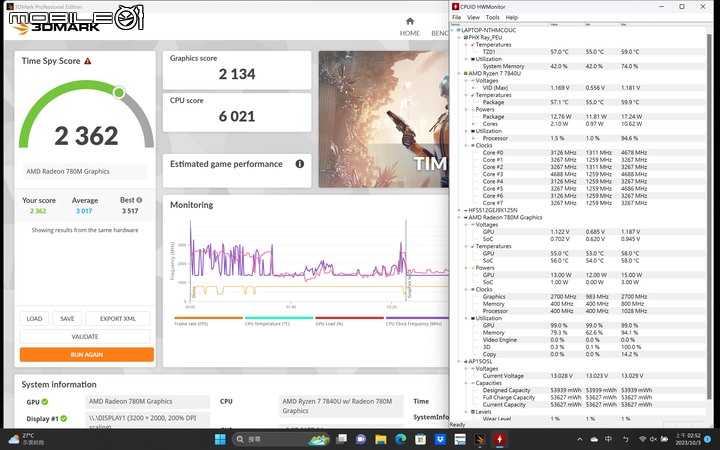720x450 pixels.
Task: Click the purple CPU Clock Frequency legend
Action: point(417,321)
